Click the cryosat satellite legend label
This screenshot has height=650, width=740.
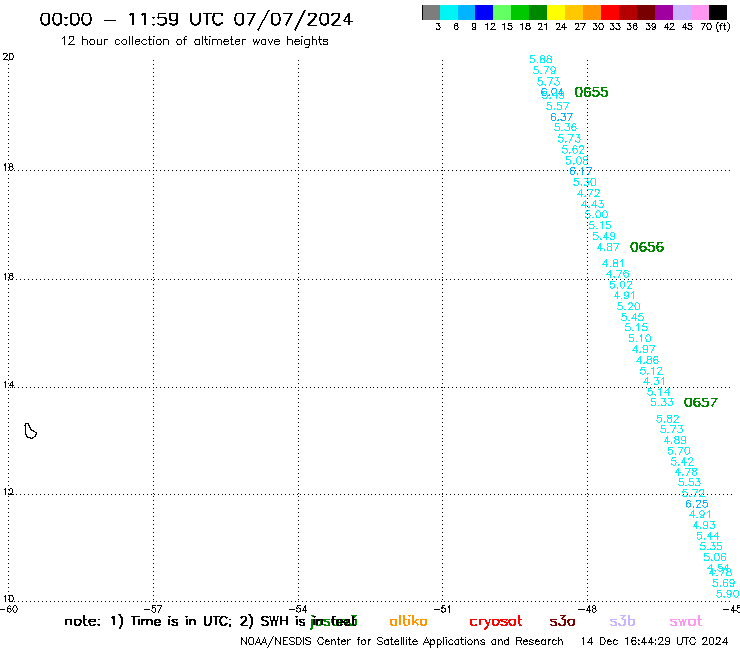pyautogui.click(x=496, y=622)
